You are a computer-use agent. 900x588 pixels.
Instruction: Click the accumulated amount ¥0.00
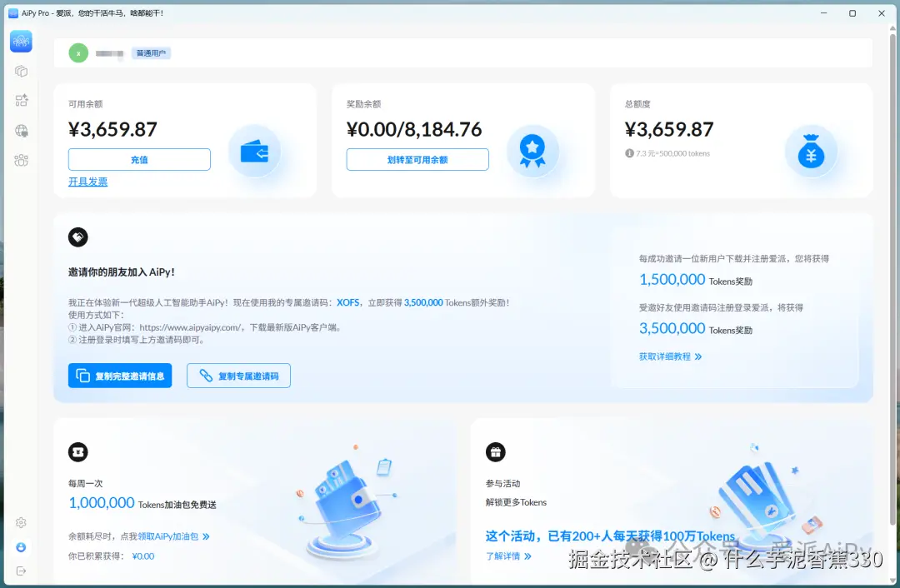[143, 556]
